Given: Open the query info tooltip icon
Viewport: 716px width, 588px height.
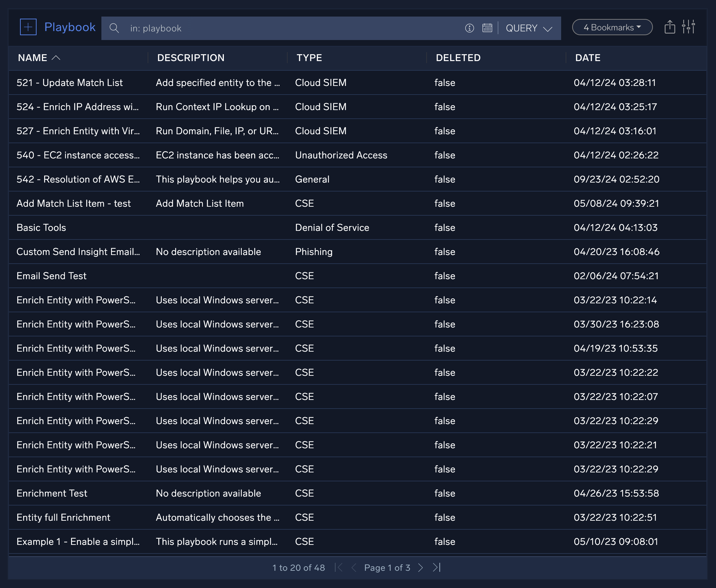Looking at the screenshot, I should coord(469,28).
